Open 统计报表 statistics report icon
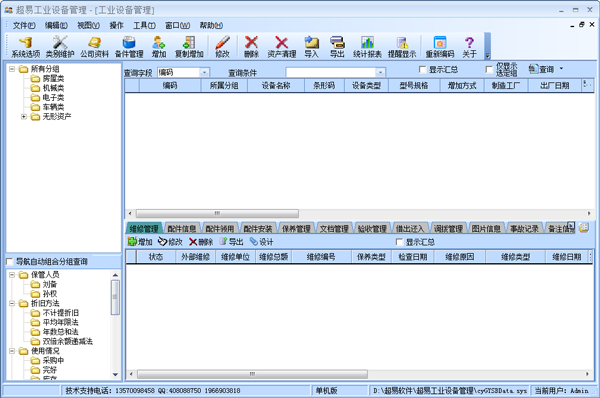 tap(367, 47)
